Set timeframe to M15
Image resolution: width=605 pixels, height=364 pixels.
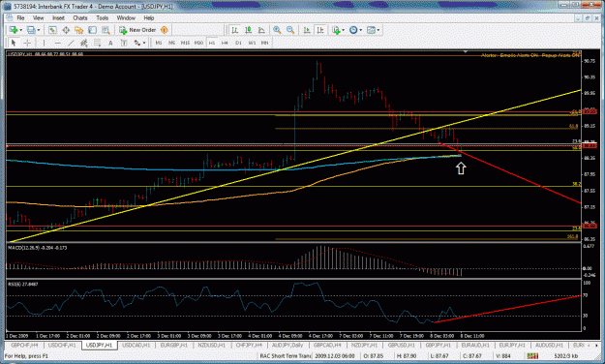click(x=185, y=43)
